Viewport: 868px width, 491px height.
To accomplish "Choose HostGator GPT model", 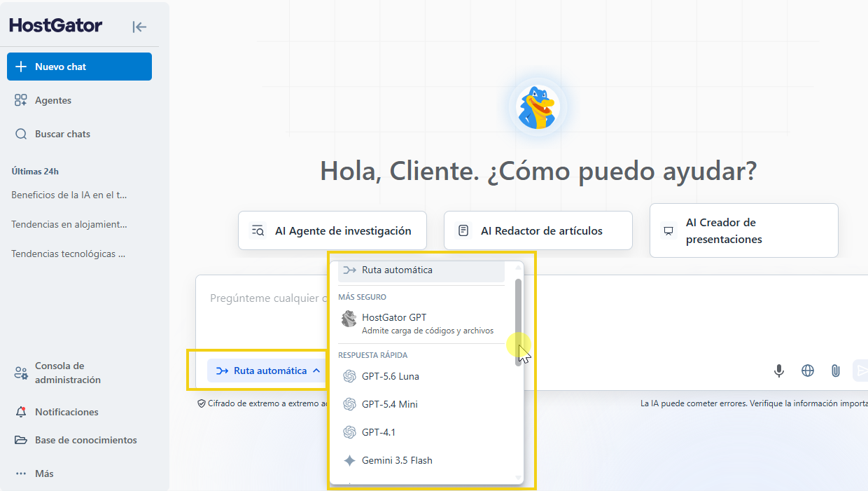I will [x=421, y=323].
